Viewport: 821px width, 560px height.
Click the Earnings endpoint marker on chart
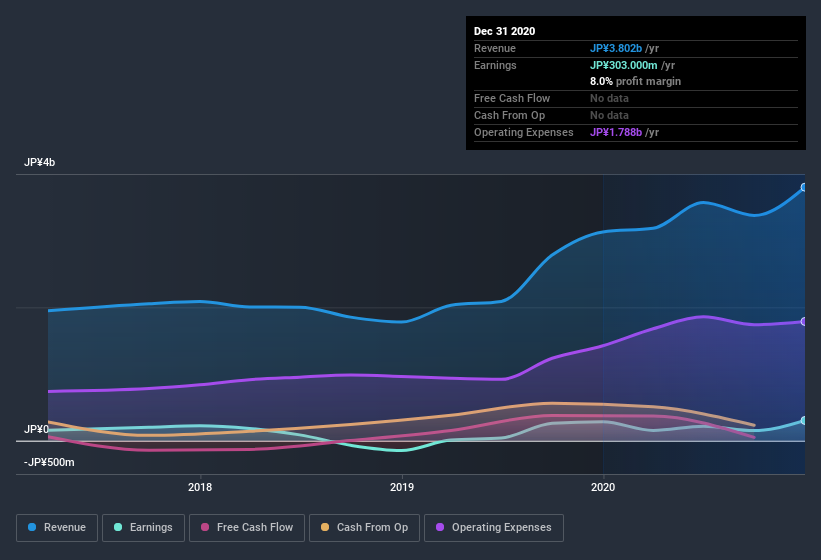pyautogui.click(x=804, y=420)
